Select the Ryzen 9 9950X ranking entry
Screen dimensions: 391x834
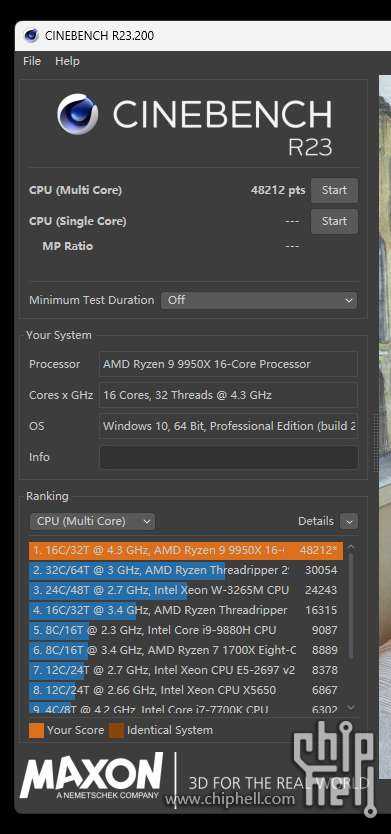186,551
